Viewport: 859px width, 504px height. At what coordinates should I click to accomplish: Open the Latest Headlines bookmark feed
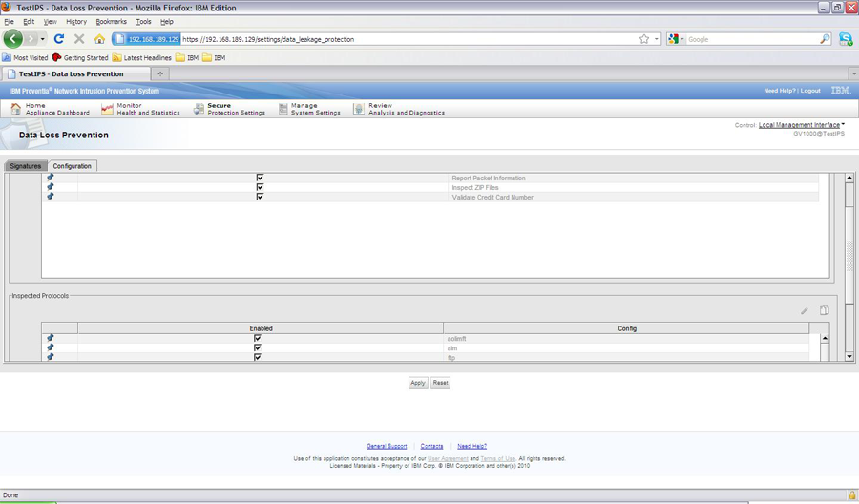(141, 57)
